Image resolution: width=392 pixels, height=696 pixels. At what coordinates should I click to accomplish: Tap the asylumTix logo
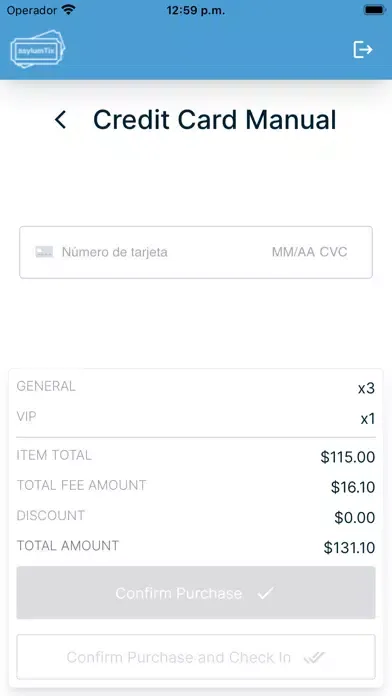coord(38,49)
